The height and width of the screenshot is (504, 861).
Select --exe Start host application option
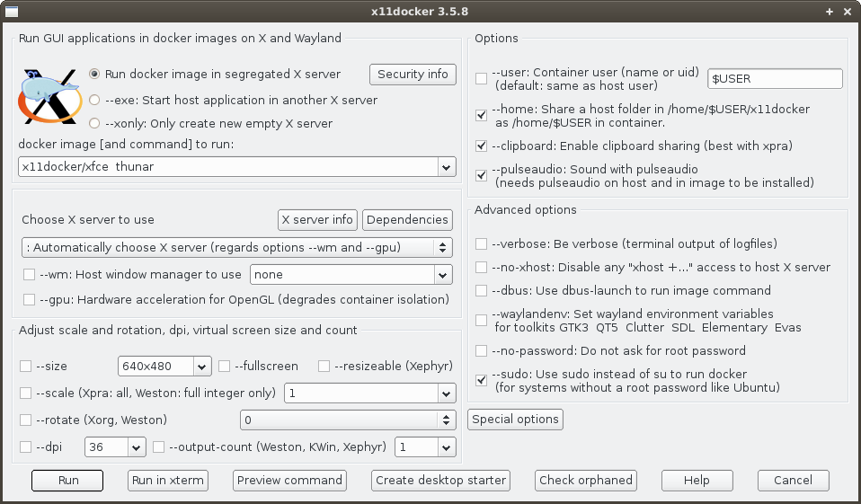(94, 100)
